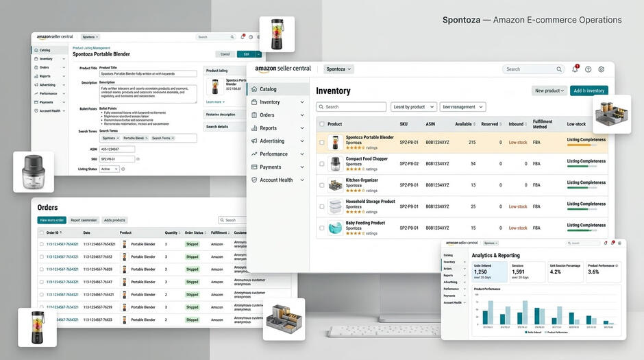Open New product dropdown button
The image size is (644, 360).
click(549, 91)
